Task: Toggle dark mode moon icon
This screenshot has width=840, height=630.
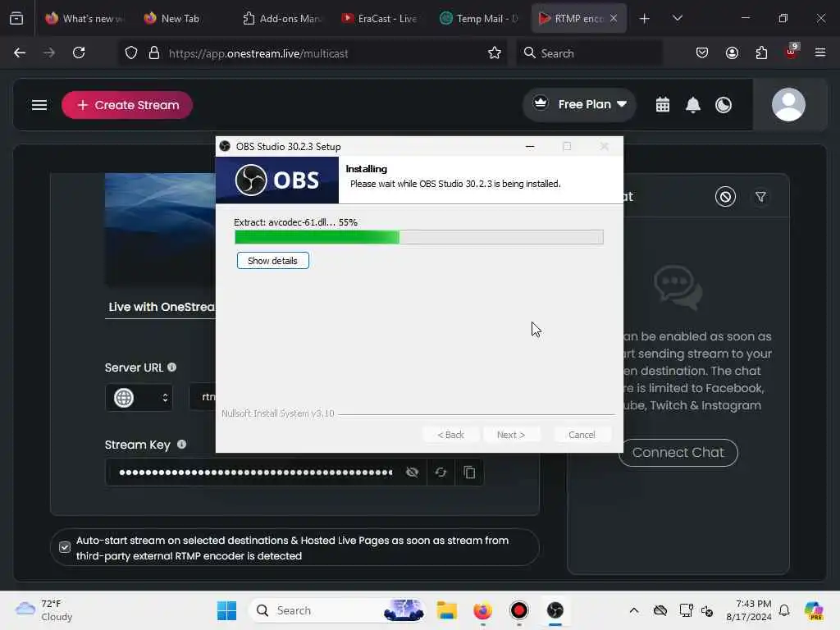Action: tap(724, 105)
